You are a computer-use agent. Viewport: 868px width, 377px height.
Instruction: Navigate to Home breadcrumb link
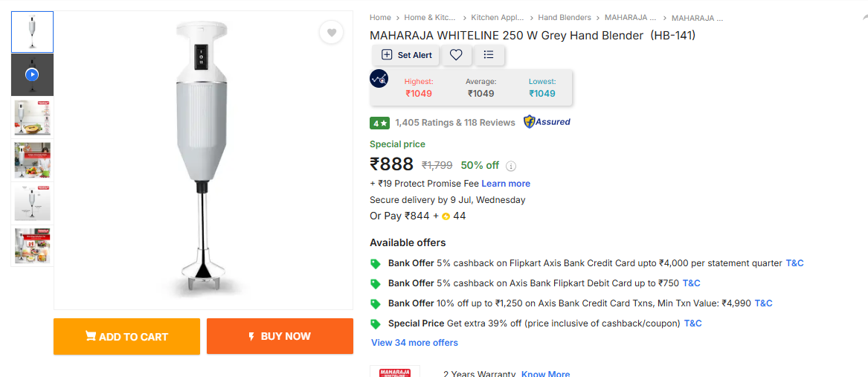(x=380, y=17)
